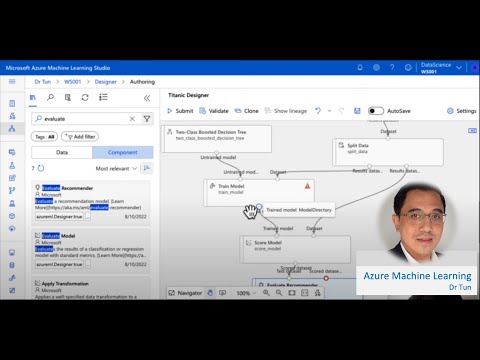Expand tags on Evaluate Model card

tap(88, 264)
